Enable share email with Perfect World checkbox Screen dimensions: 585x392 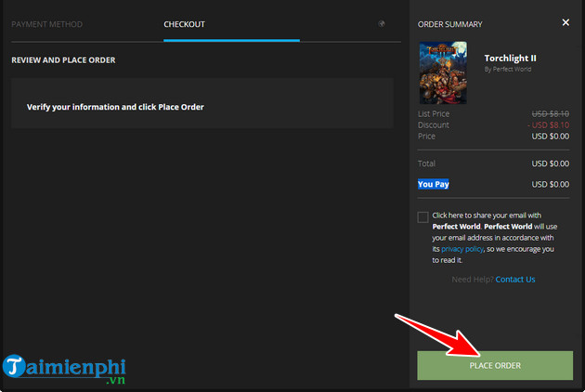coord(422,217)
